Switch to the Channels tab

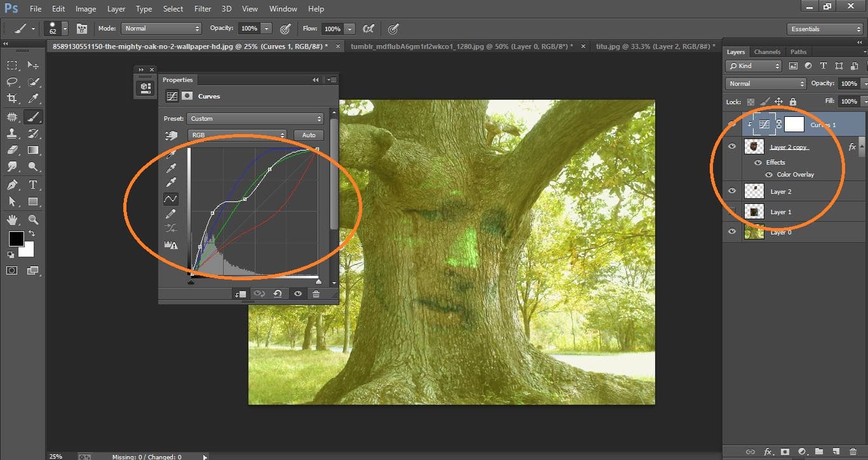click(767, 51)
